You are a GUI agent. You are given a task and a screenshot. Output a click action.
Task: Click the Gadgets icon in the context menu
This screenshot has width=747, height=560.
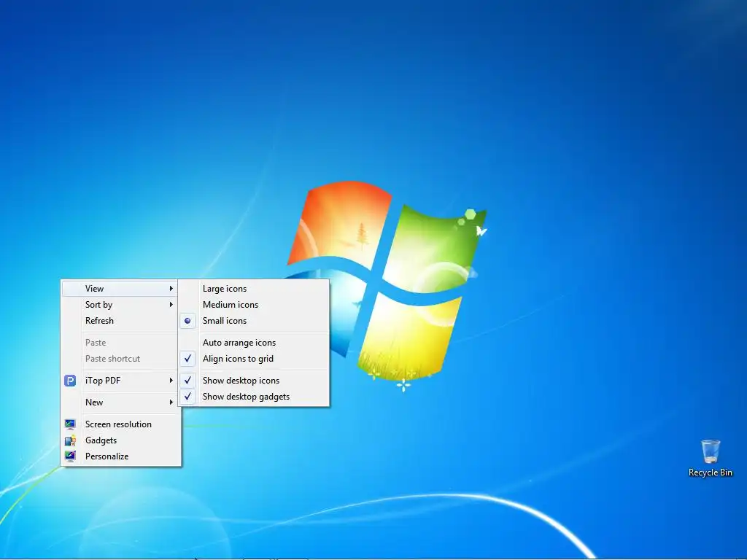click(70, 440)
